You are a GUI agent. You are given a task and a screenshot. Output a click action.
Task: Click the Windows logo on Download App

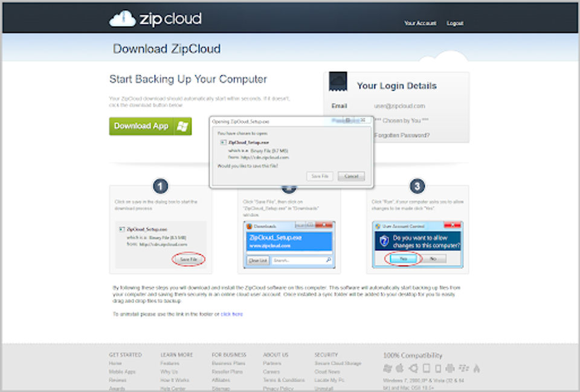pyautogui.click(x=182, y=126)
